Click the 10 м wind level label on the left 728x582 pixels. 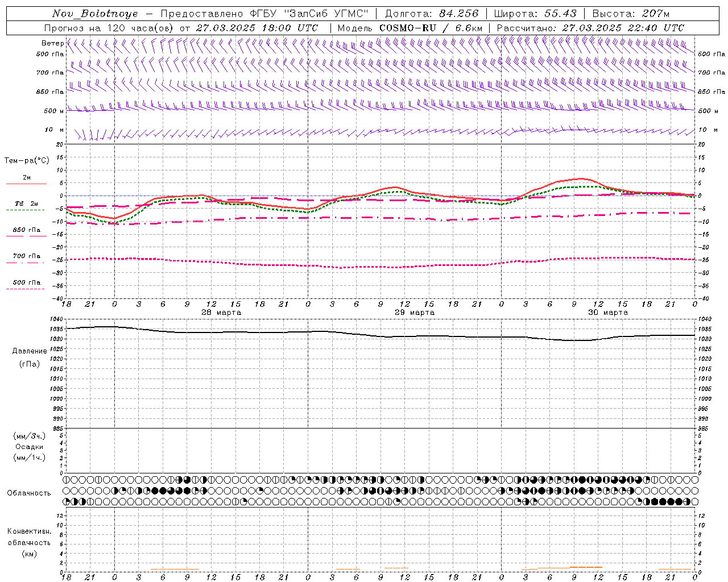[55, 130]
